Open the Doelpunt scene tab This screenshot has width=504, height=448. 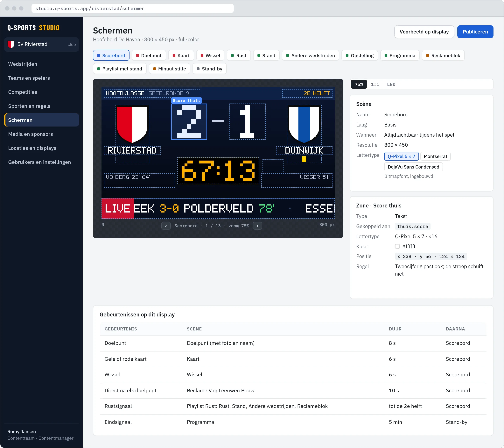[149, 55]
